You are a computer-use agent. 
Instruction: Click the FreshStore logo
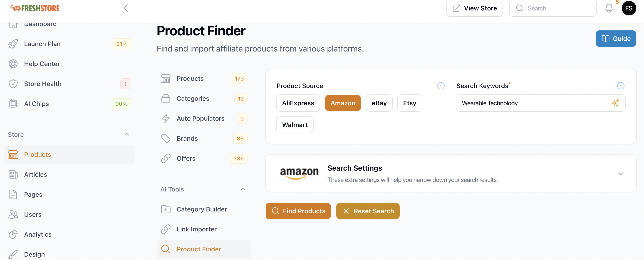coord(35,8)
